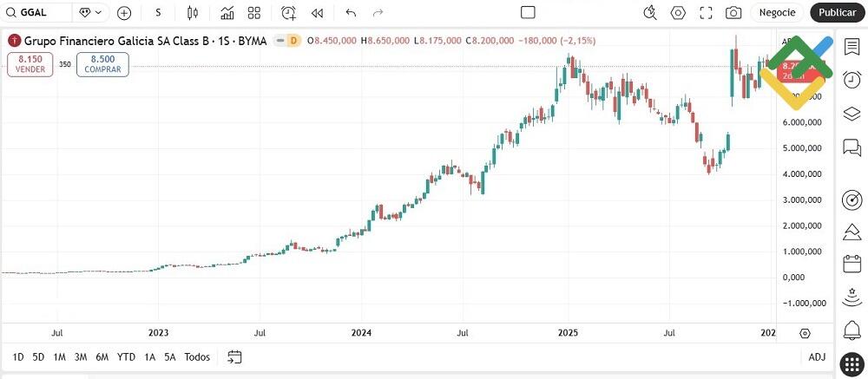Open the watchlist panel icon
This screenshot has width=868, height=379.
click(x=852, y=47)
